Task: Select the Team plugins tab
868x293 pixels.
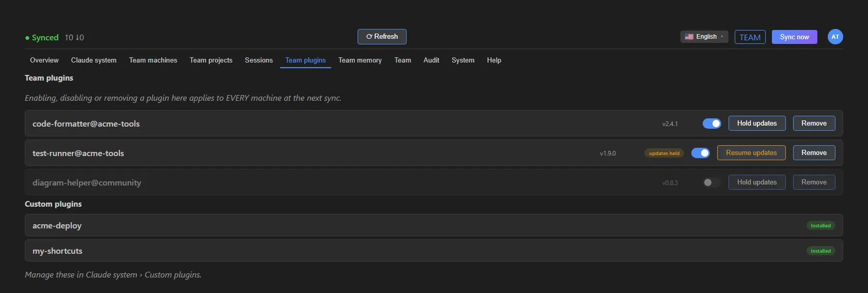Action: click(305, 60)
